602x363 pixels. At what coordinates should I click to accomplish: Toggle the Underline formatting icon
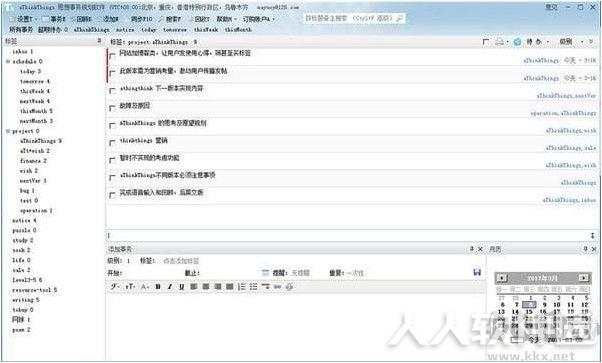[182, 287]
